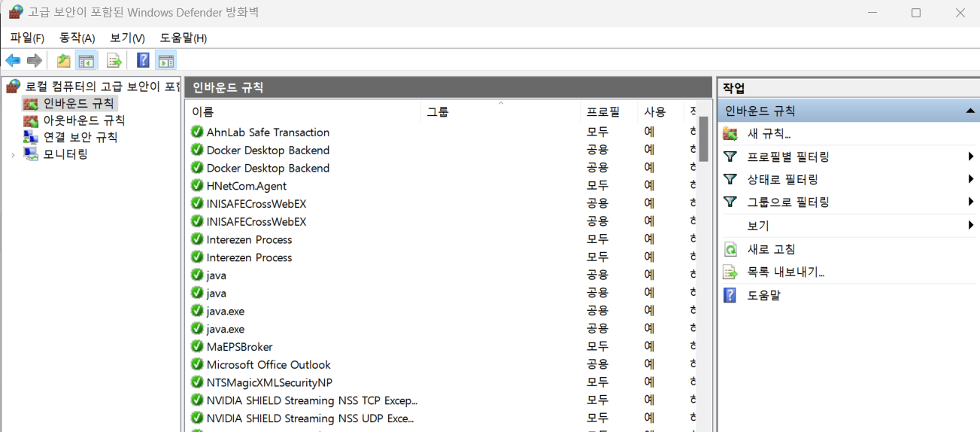Select 모니터링 in the tree
Screen dimensions: 980x432
tap(65, 154)
